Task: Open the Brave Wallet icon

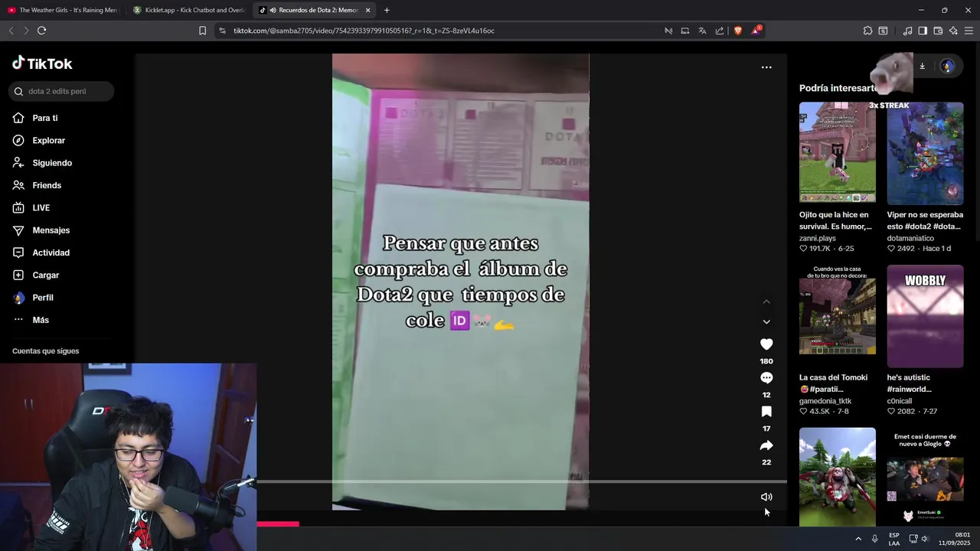Action: (x=938, y=31)
